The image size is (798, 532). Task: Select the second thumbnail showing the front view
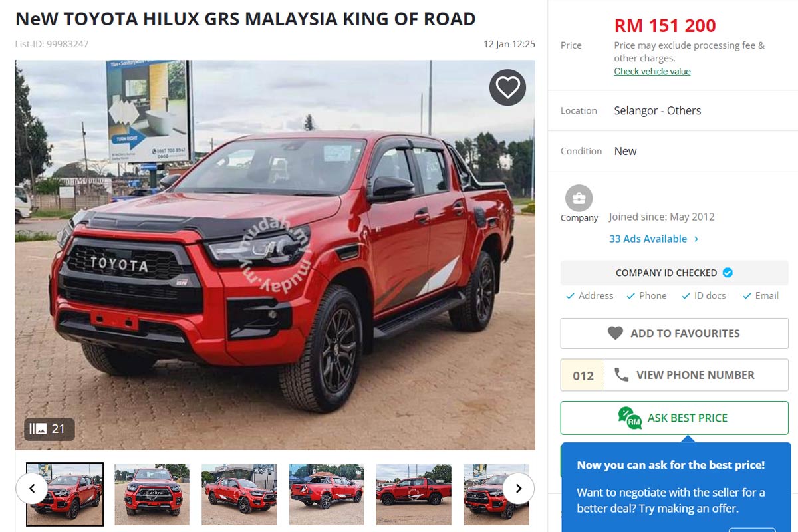pos(152,495)
